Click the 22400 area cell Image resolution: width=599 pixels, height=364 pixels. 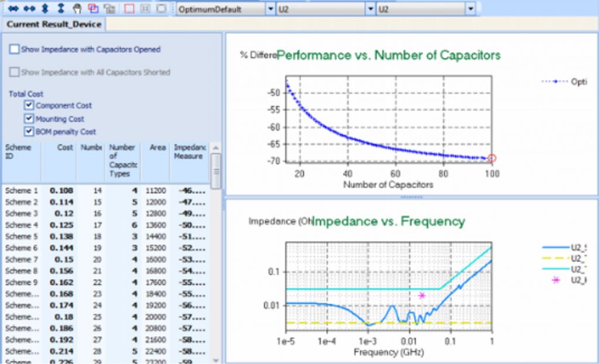[156, 351]
